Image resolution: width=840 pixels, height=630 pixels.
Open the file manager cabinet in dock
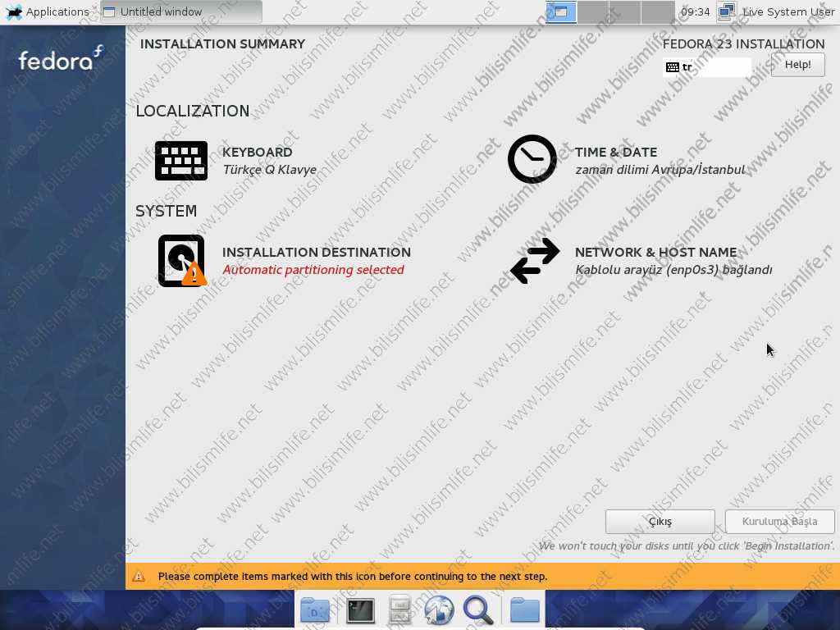tap(399, 609)
